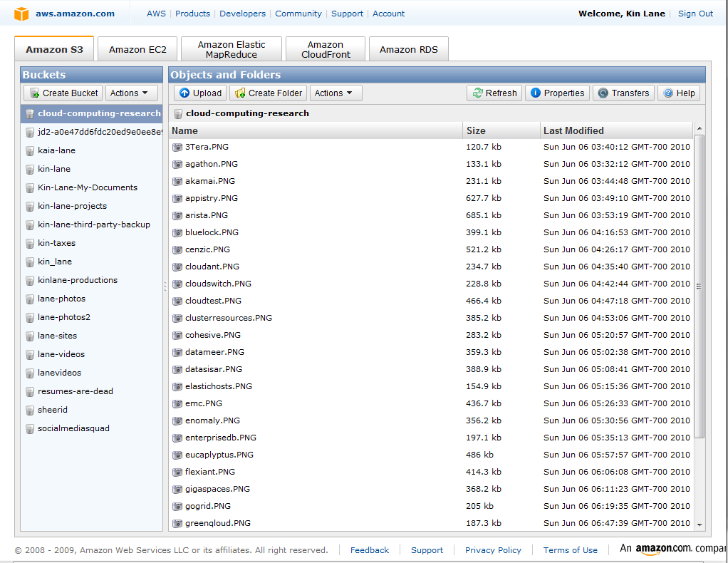Click file icon beside 3Tera.PNG
Image resolution: width=728 pixels, height=563 pixels.
click(177, 148)
